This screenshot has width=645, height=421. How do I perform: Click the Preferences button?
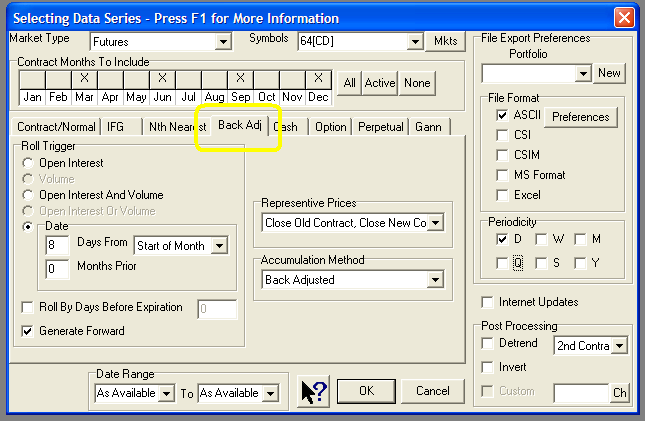click(x=580, y=117)
